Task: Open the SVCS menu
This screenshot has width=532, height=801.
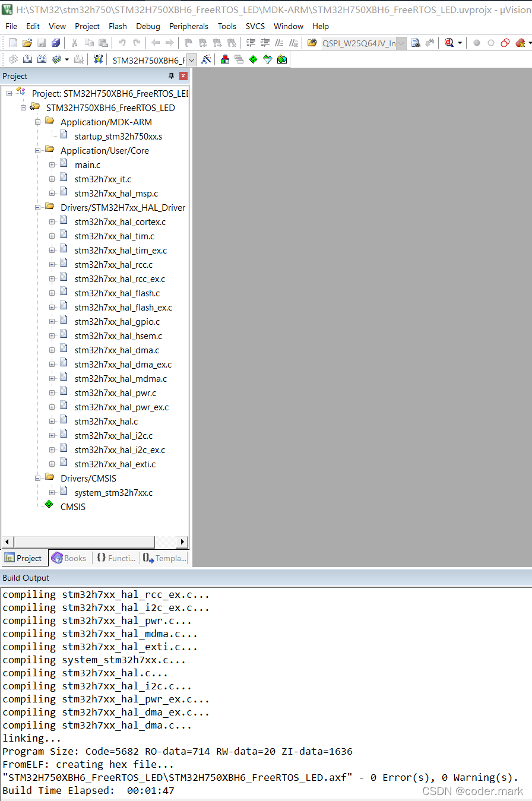Action: tap(255, 26)
